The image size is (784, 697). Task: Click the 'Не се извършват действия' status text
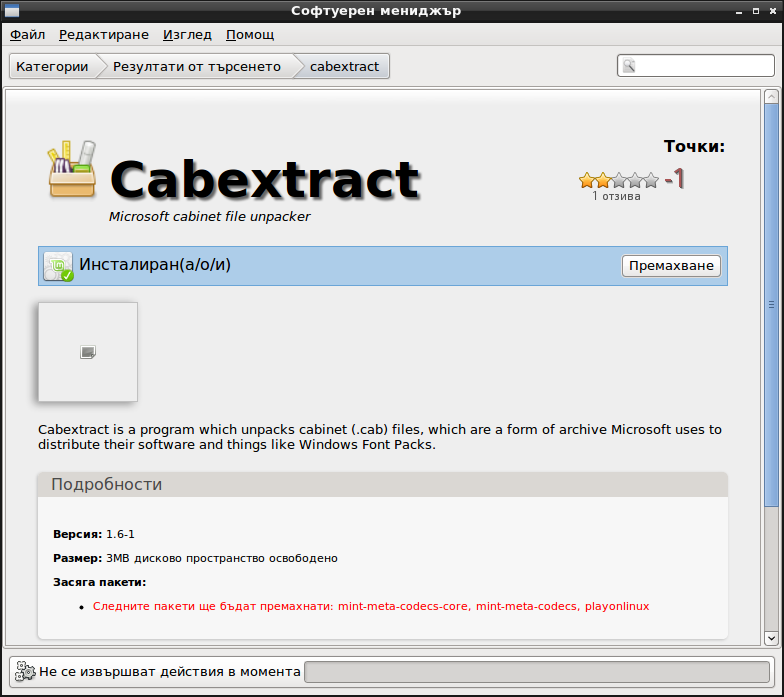pos(170,672)
